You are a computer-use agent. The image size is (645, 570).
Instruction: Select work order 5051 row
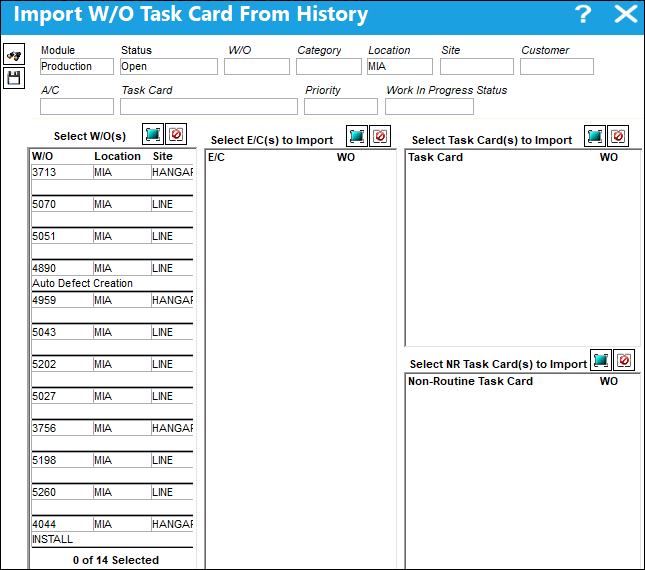click(112, 236)
